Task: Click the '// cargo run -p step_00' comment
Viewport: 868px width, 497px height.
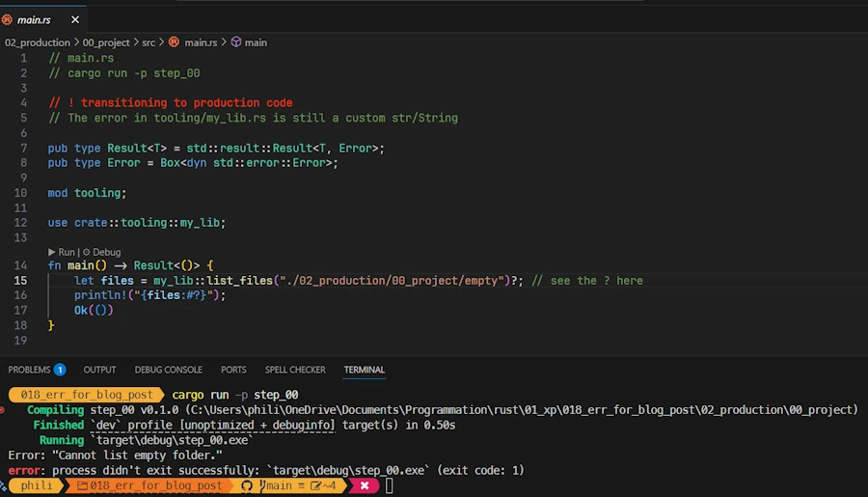Action: tap(124, 73)
